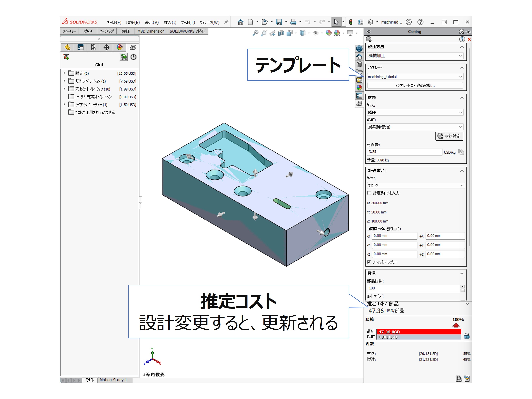Expand 切削オペレーション (1) folder
Screen dimensions: 532x399
[x=64, y=81]
